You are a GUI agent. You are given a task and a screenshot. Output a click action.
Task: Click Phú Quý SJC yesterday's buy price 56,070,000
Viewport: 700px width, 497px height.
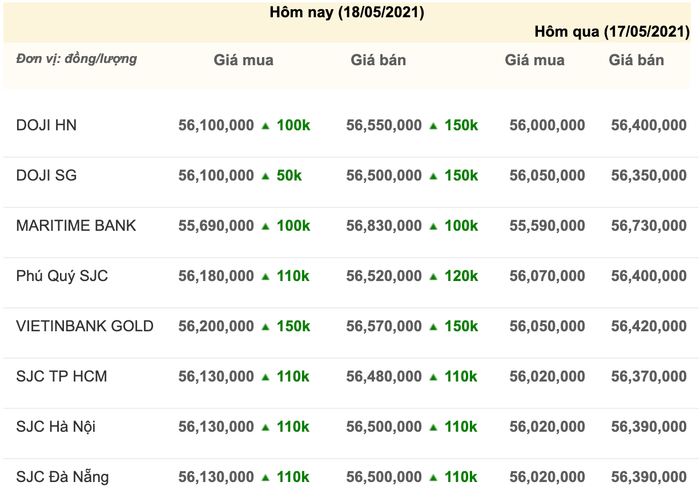[x=547, y=276]
